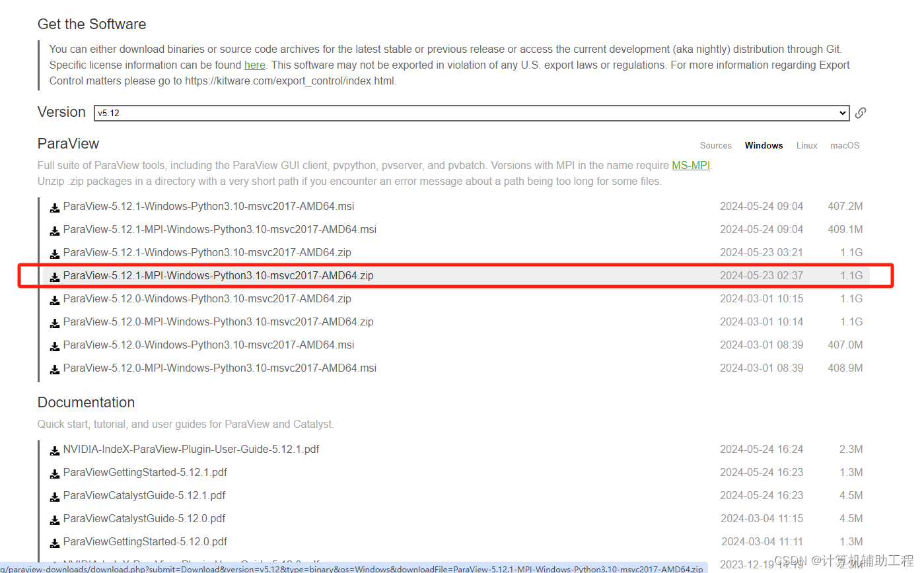Switch to the Linux tab
This screenshot has width=924, height=573.
(807, 145)
